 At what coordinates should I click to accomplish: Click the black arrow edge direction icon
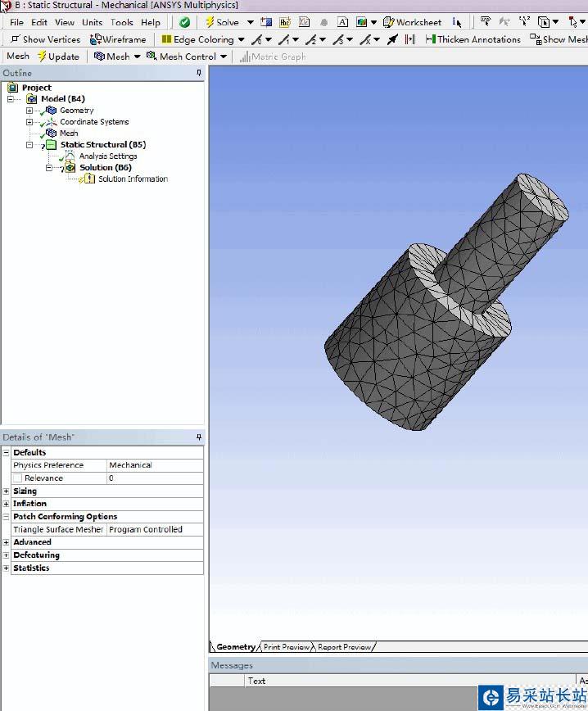pyautogui.click(x=392, y=39)
